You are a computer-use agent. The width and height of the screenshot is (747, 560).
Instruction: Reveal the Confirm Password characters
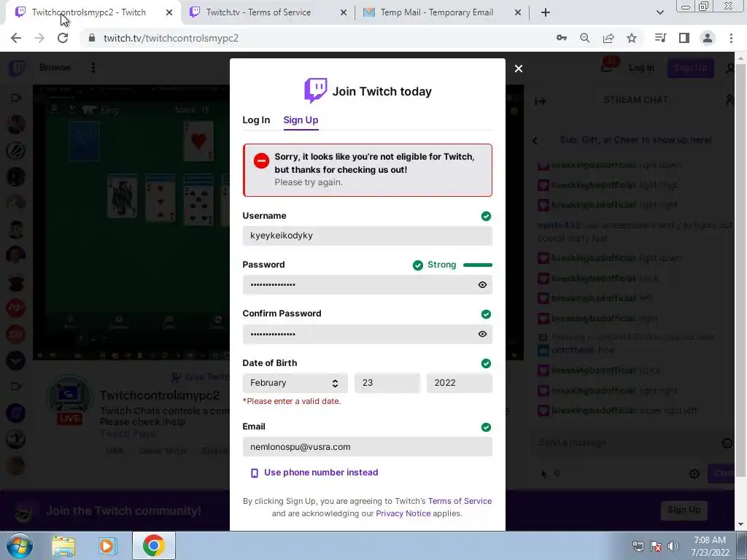[482, 334]
